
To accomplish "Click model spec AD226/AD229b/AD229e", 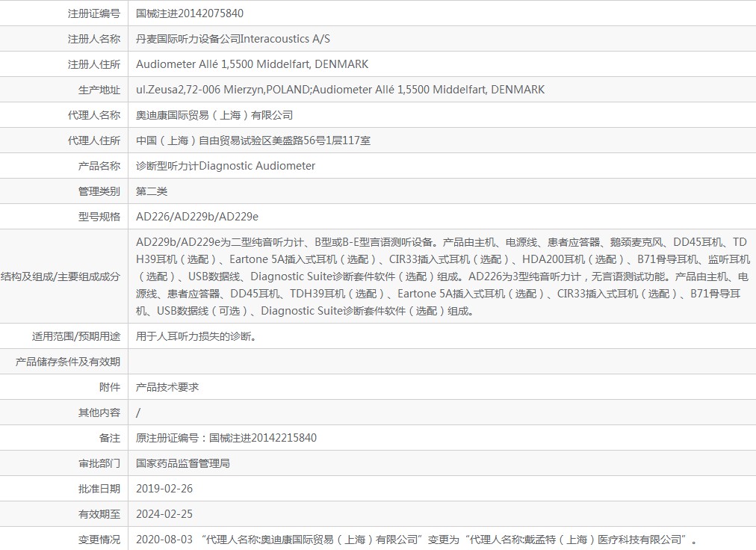I will pos(197,217).
